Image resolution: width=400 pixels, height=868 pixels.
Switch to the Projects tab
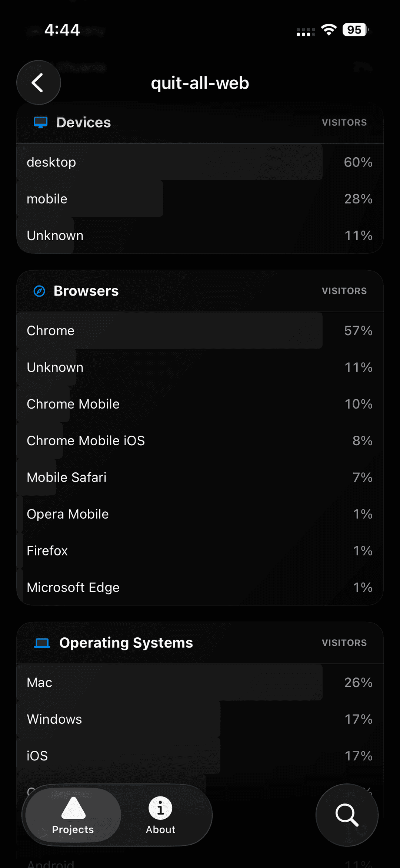[x=73, y=815]
